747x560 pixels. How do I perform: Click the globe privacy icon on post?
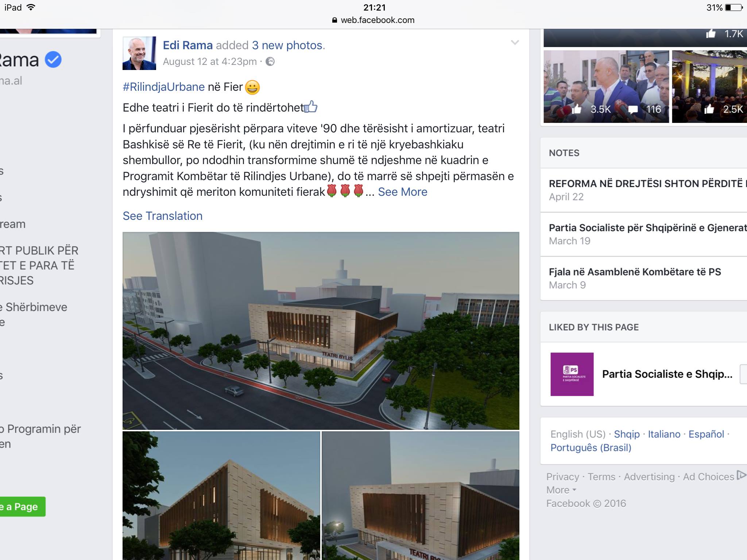pyautogui.click(x=270, y=62)
